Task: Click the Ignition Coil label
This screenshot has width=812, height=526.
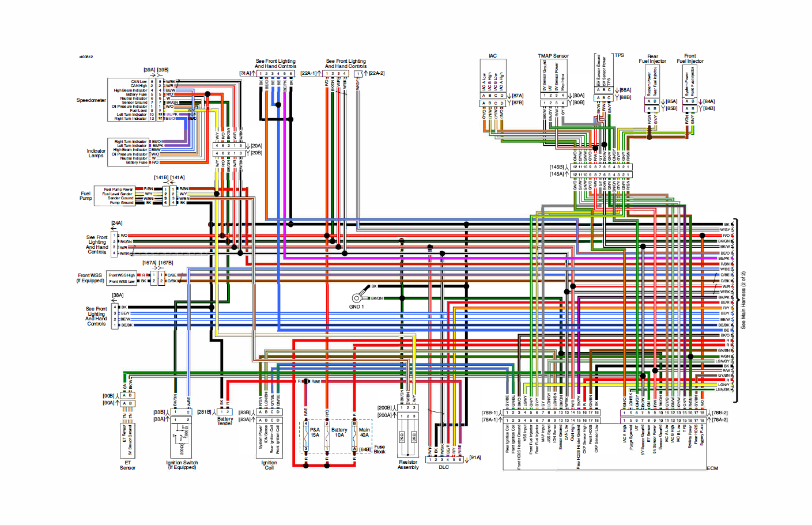Action: coord(269,466)
